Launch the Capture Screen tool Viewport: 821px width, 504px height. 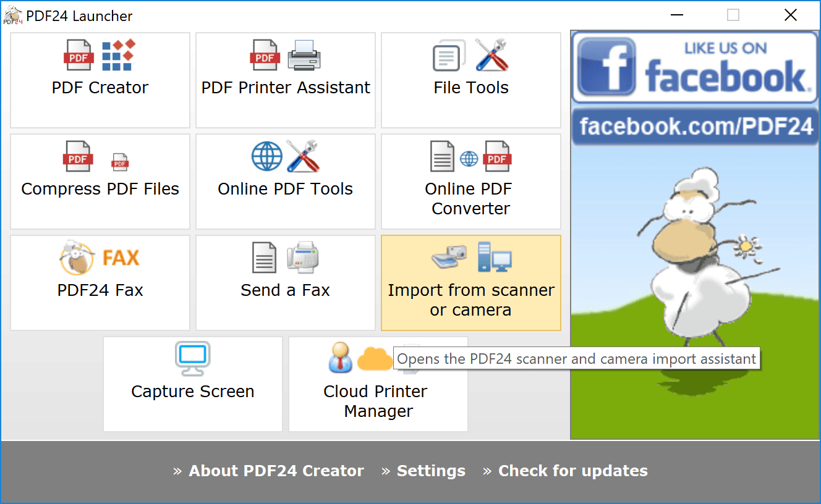(x=192, y=383)
